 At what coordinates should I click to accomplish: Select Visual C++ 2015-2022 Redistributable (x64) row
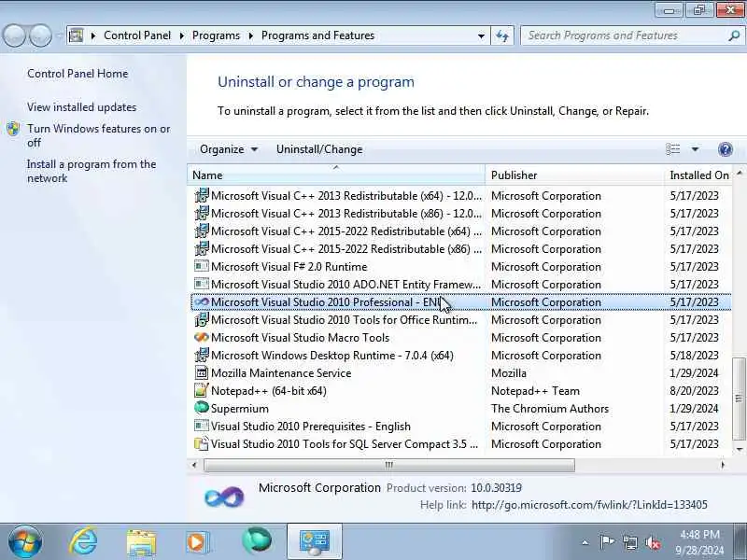(x=460, y=231)
